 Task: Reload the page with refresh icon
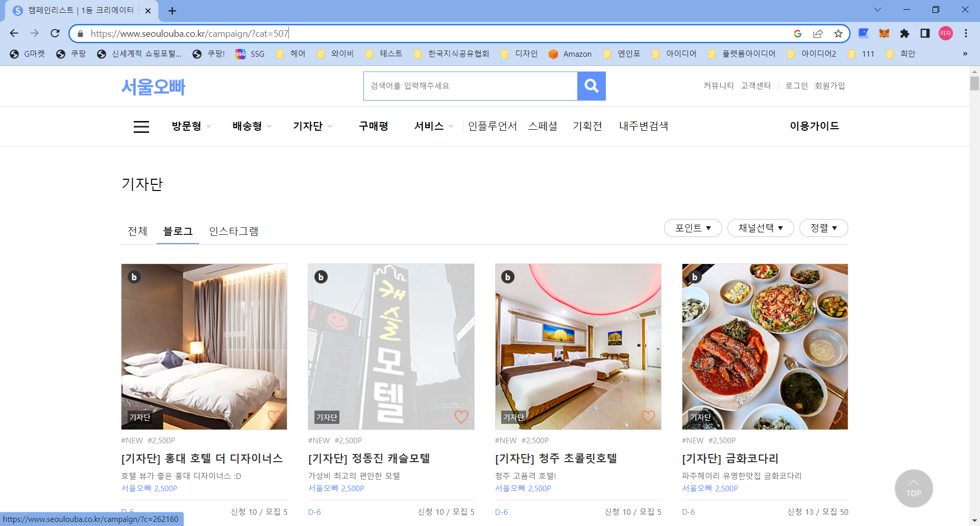pyautogui.click(x=55, y=33)
